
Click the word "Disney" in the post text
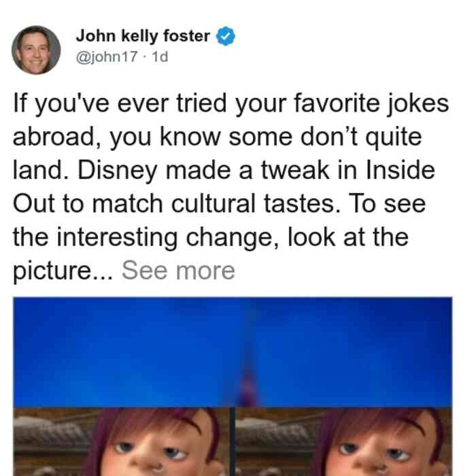[x=118, y=171]
